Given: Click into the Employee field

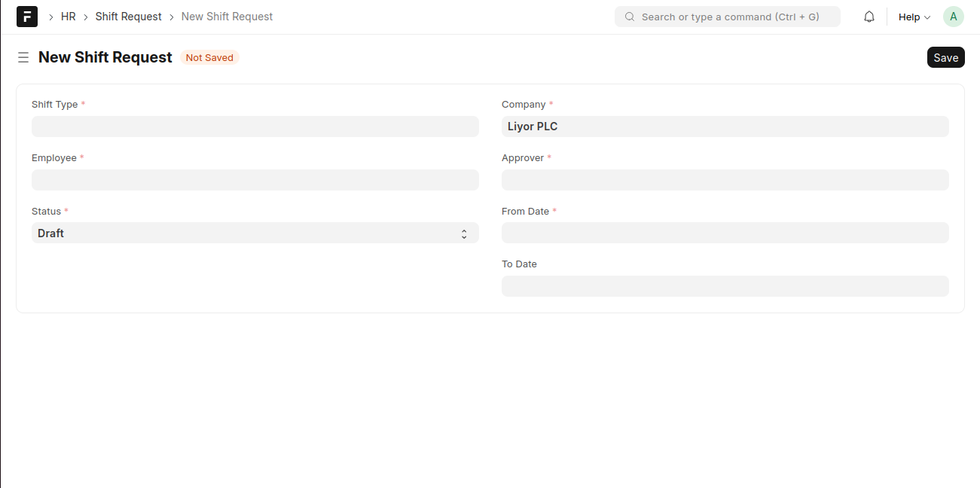Looking at the screenshot, I should [255, 180].
